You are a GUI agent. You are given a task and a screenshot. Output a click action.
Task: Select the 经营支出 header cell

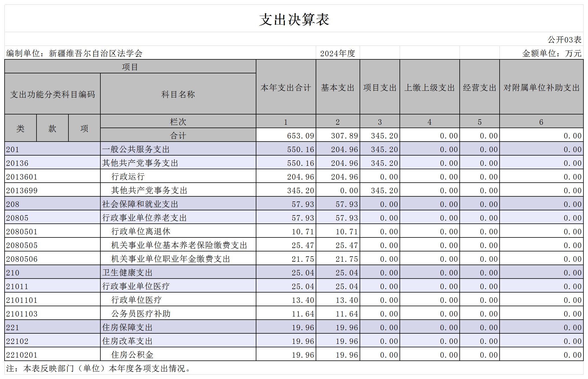tap(479, 88)
